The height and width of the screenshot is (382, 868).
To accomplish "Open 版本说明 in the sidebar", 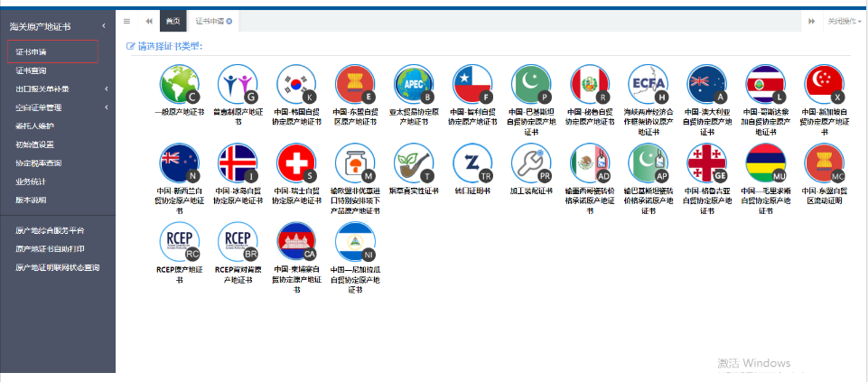I will (x=31, y=200).
